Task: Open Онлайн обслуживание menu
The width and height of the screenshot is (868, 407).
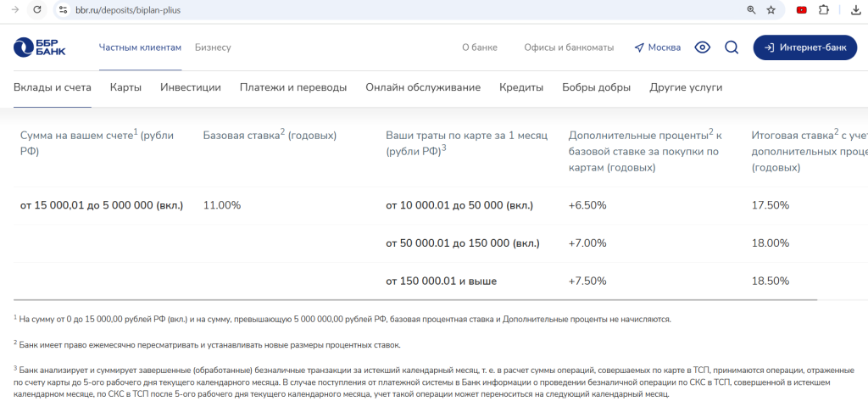Action: click(423, 87)
